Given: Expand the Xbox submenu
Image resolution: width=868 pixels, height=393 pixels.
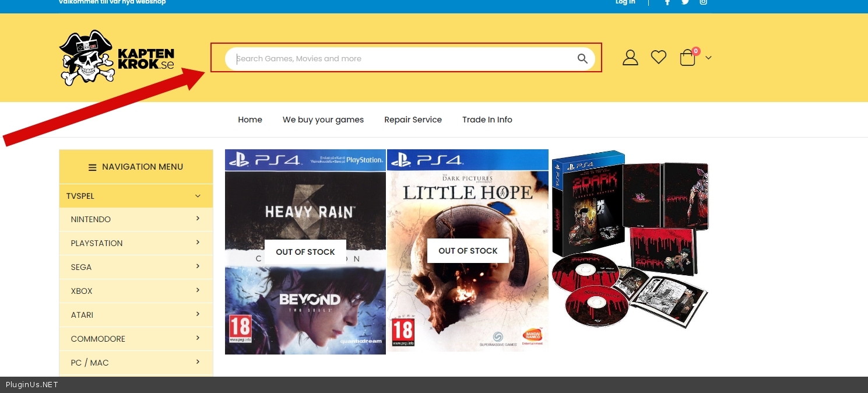Looking at the screenshot, I should [198, 290].
